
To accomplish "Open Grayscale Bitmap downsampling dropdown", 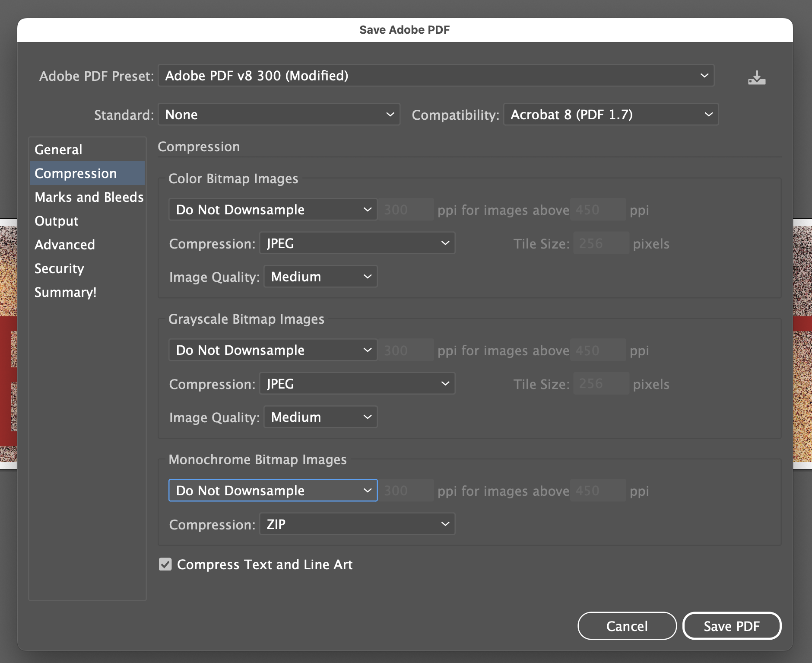I will 273,350.
